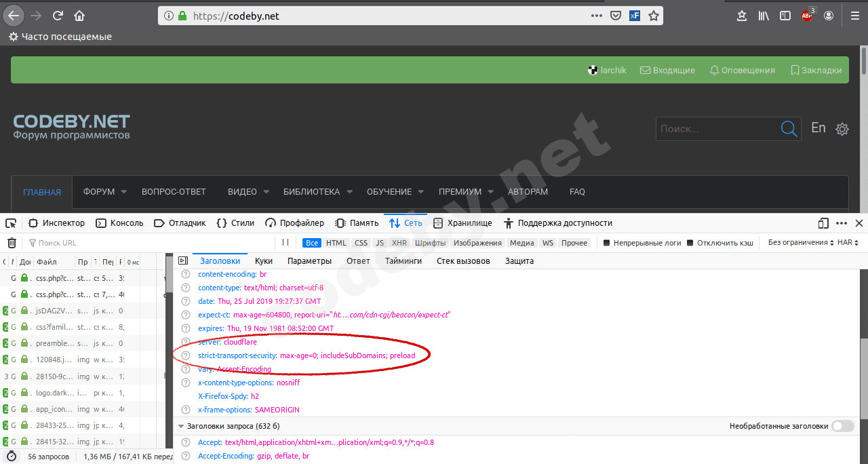Check the disable cache option
This screenshot has height=464, width=868.
pos(690,243)
